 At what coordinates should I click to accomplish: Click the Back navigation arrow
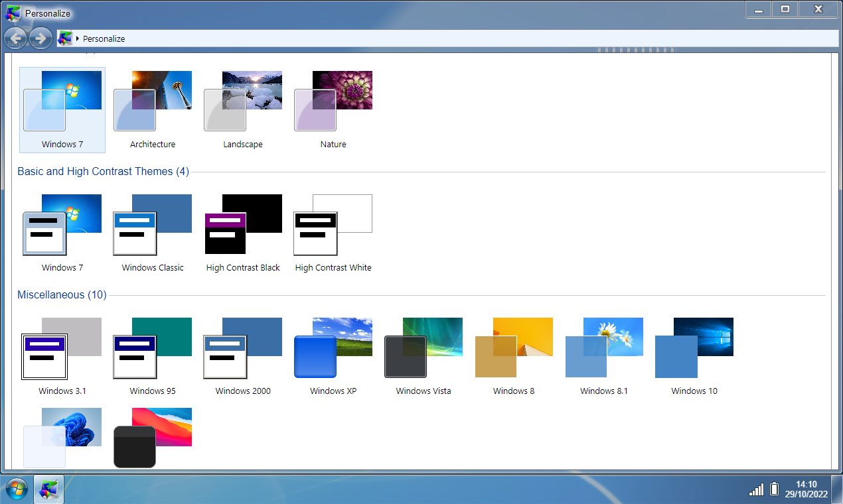16,38
